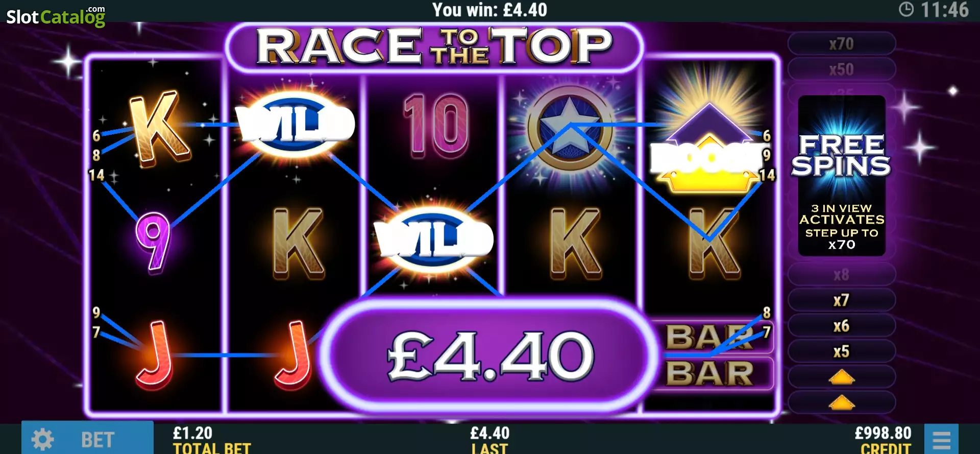Click the x70 top multiplier step
The image size is (980, 454).
click(x=841, y=44)
